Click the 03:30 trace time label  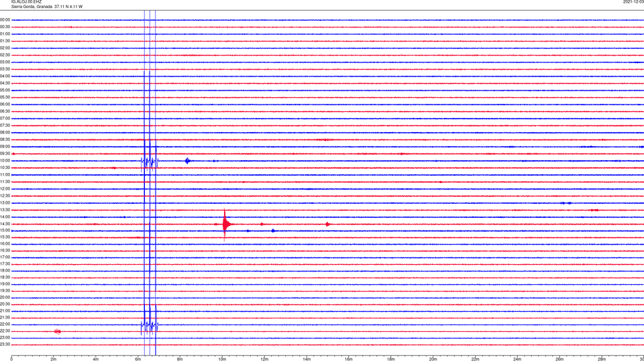pos(5,69)
